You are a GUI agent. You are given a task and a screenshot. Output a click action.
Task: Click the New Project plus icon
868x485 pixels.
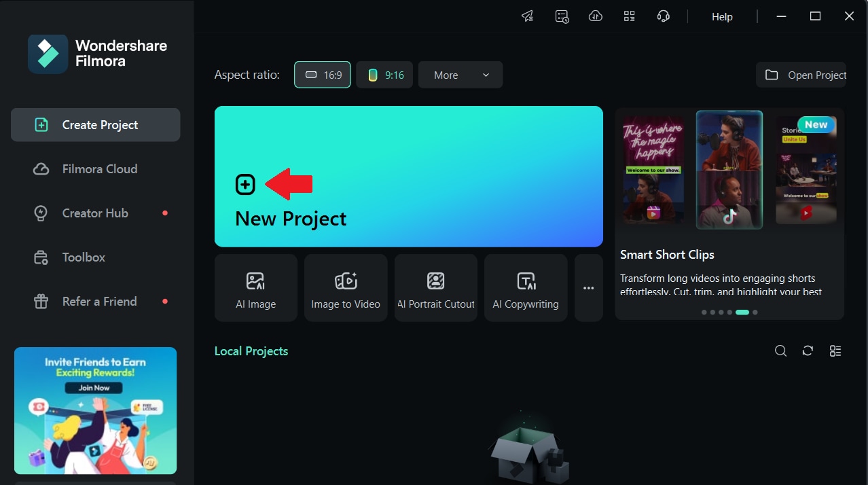tap(245, 184)
